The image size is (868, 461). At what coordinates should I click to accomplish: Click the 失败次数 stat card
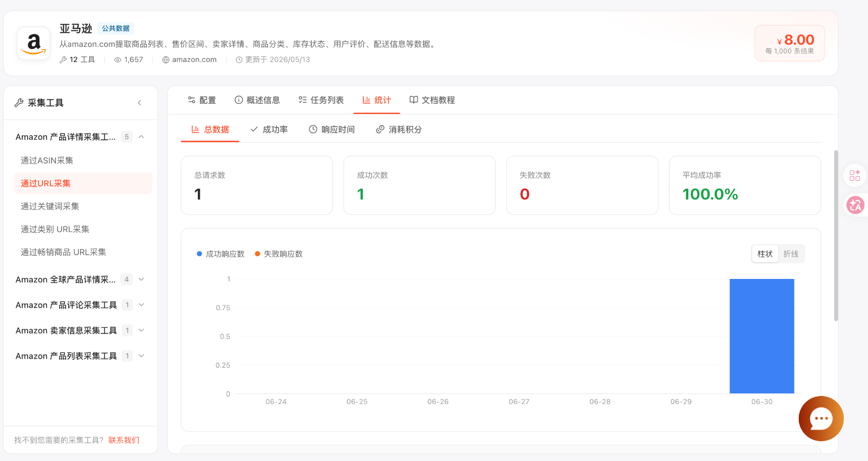[x=582, y=185]
